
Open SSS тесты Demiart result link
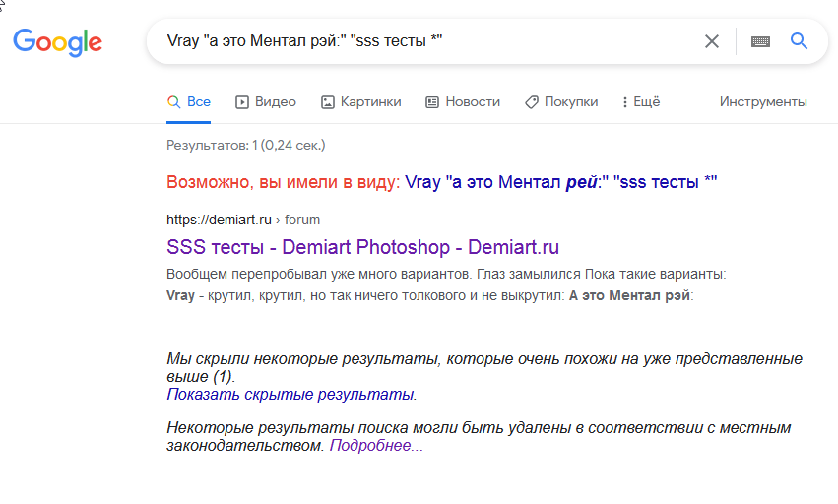point(362,246)
